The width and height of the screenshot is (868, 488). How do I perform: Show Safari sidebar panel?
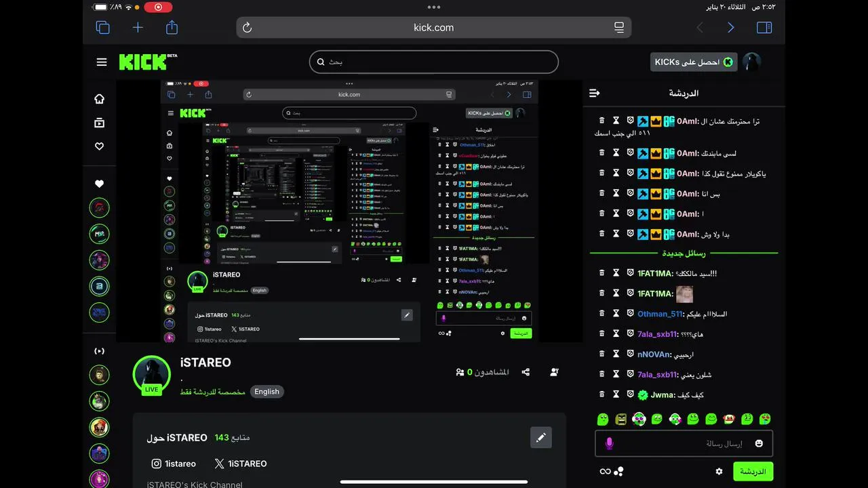(x=764, y=28)
